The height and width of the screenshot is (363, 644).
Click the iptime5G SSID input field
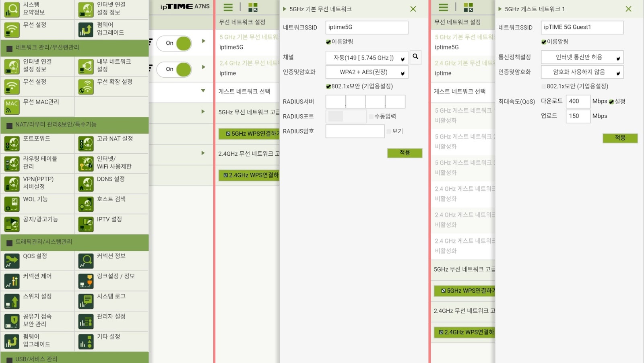[x=367, y=27]
